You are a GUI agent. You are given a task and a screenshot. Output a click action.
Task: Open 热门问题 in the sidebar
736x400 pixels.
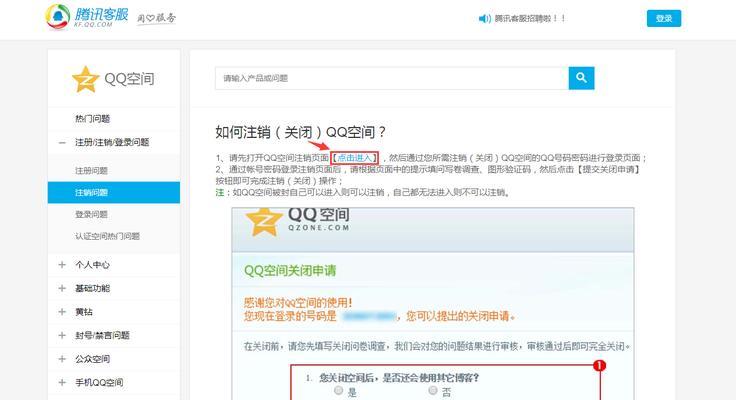[92, 119]
